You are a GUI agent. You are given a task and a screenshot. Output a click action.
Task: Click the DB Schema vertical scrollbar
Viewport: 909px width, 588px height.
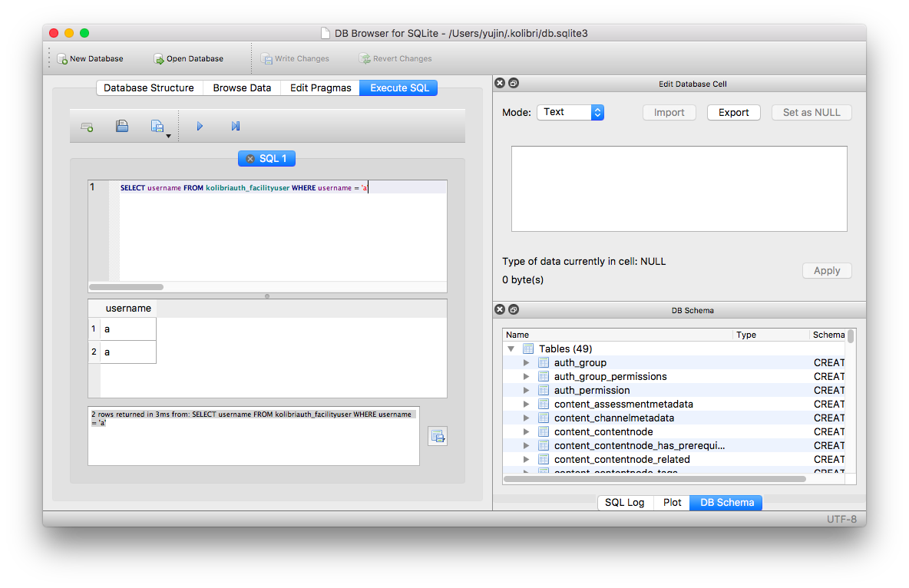coord(851,337)
